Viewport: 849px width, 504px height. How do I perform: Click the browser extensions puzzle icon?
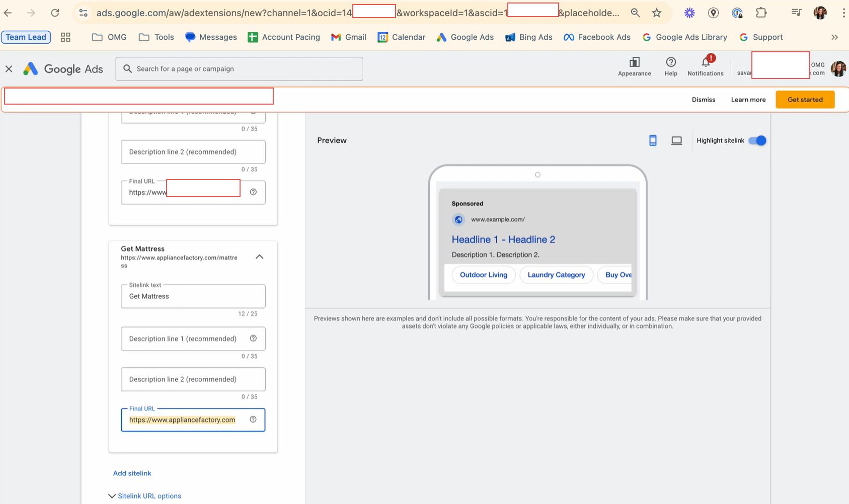pyautogui.click(x=761, y=13)
